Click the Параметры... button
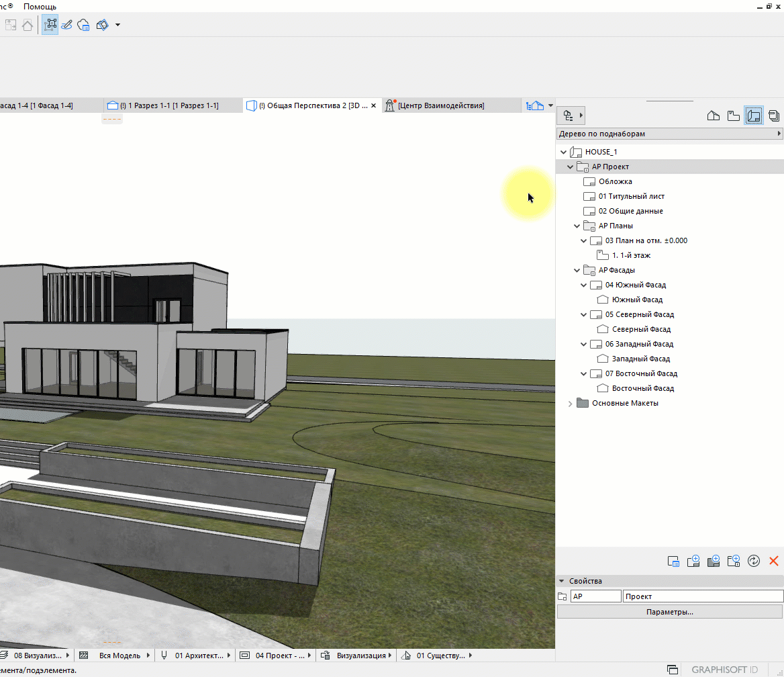784x677 pixels. click(x=669, y=612)
